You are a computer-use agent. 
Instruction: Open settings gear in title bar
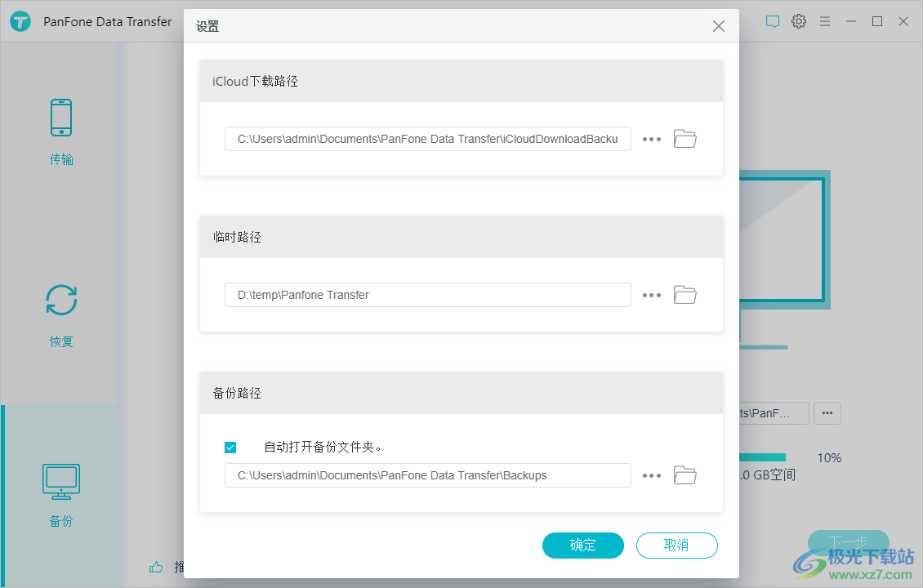tap(799, 21)
